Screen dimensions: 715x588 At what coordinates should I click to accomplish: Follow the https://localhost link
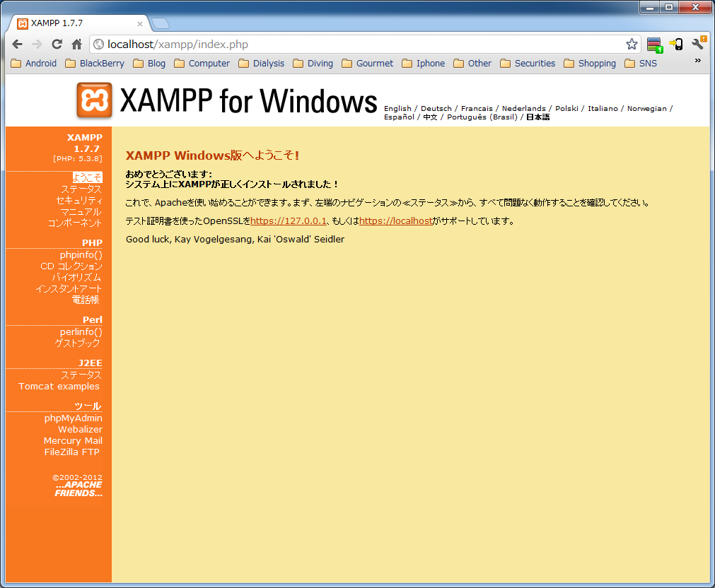point(396,221)
